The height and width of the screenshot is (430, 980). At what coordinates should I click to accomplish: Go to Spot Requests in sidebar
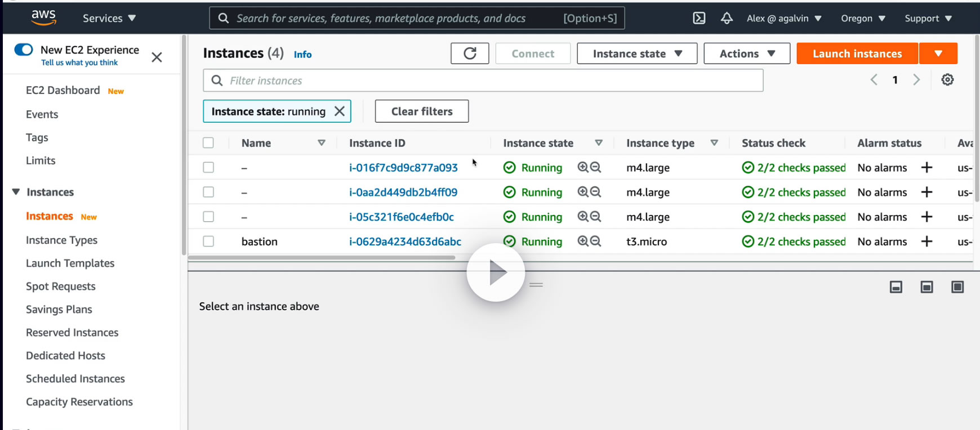click(61, 286)
